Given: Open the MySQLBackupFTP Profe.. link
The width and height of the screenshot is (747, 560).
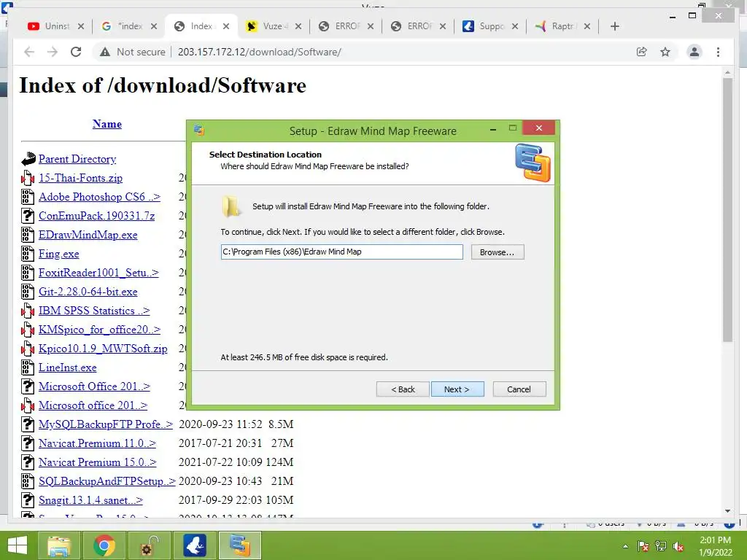Looking at the screenshot, I should tap(106, 424).
